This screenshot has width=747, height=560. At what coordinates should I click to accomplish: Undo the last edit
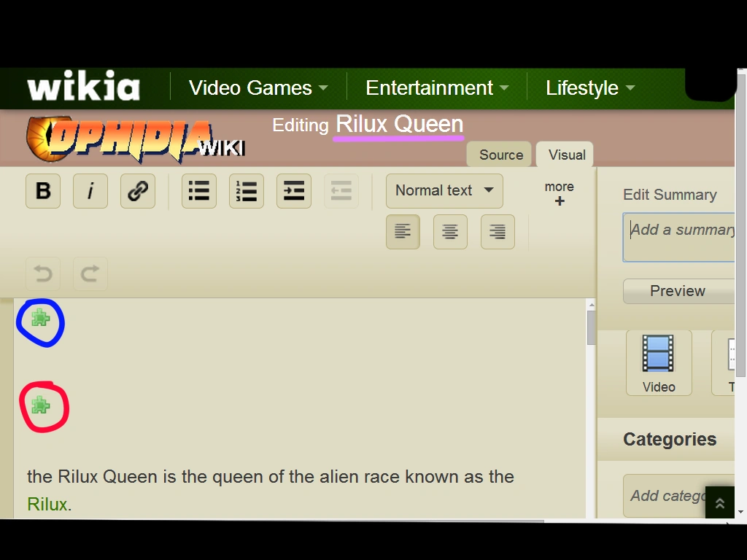(x=42, y=273)
